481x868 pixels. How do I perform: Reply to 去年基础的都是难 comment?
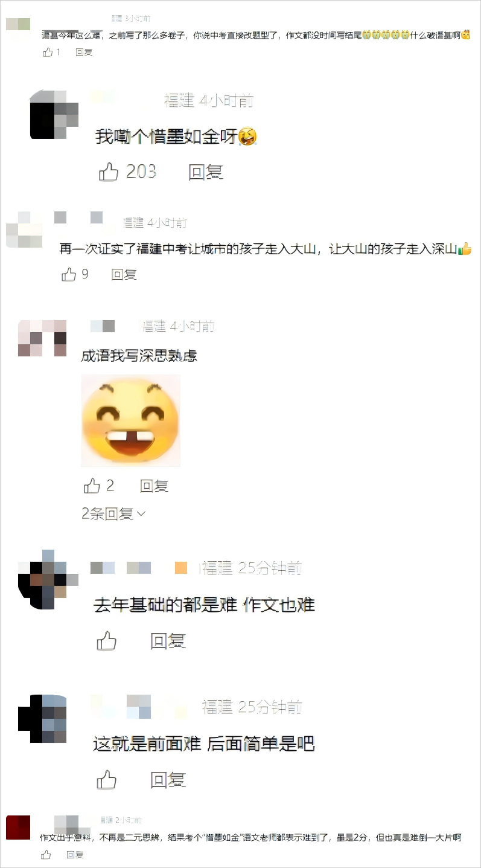pos(168,640)
